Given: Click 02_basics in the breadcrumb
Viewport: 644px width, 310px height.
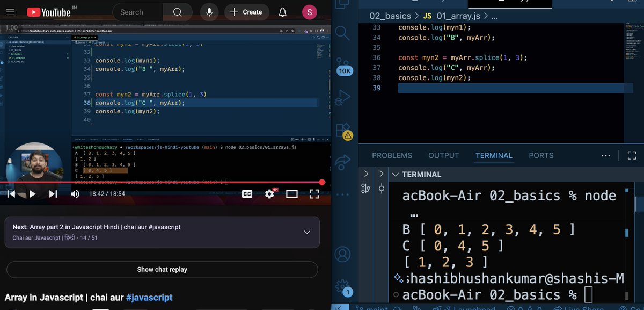Looking at the screenshot, I should 390,16.
